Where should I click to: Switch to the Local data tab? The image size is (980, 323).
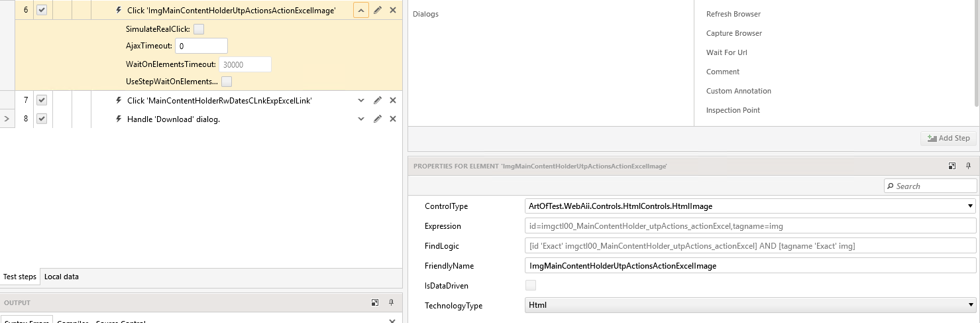tap(62, 277)
